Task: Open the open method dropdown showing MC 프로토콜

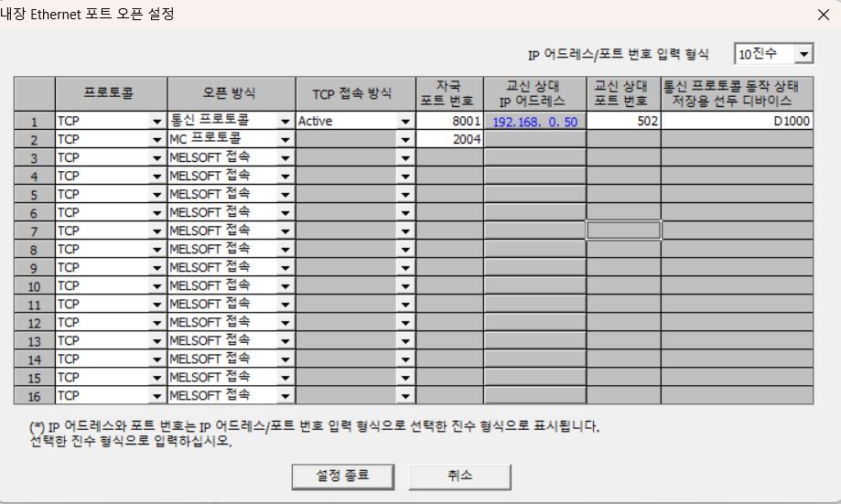Action: coord(286,140)
